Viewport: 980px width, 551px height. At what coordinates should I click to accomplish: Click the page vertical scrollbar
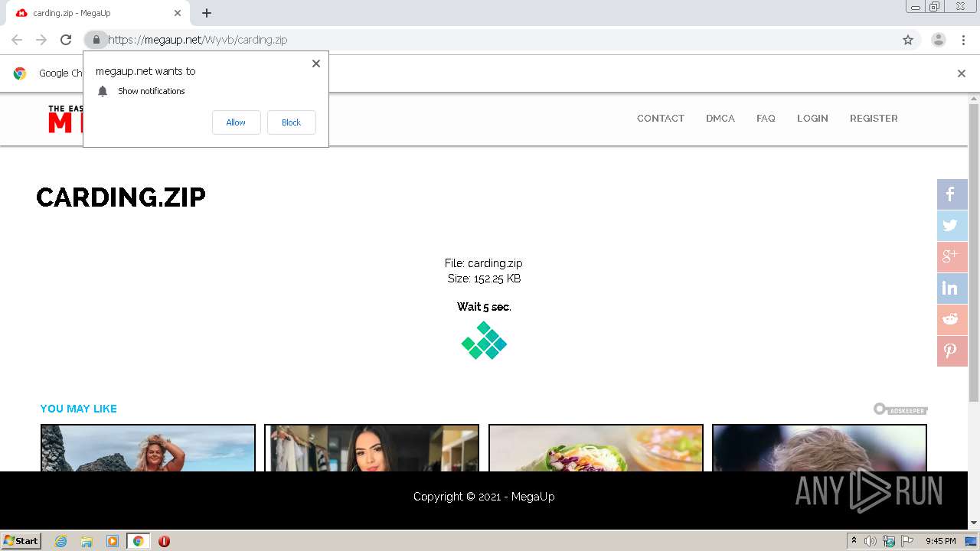pos(974,253)
